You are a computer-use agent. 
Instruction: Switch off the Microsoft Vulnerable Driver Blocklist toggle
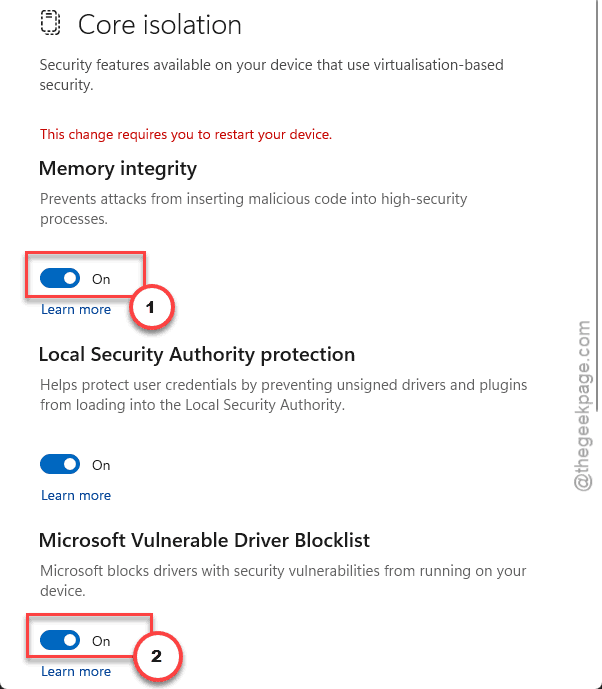[60, 640]
